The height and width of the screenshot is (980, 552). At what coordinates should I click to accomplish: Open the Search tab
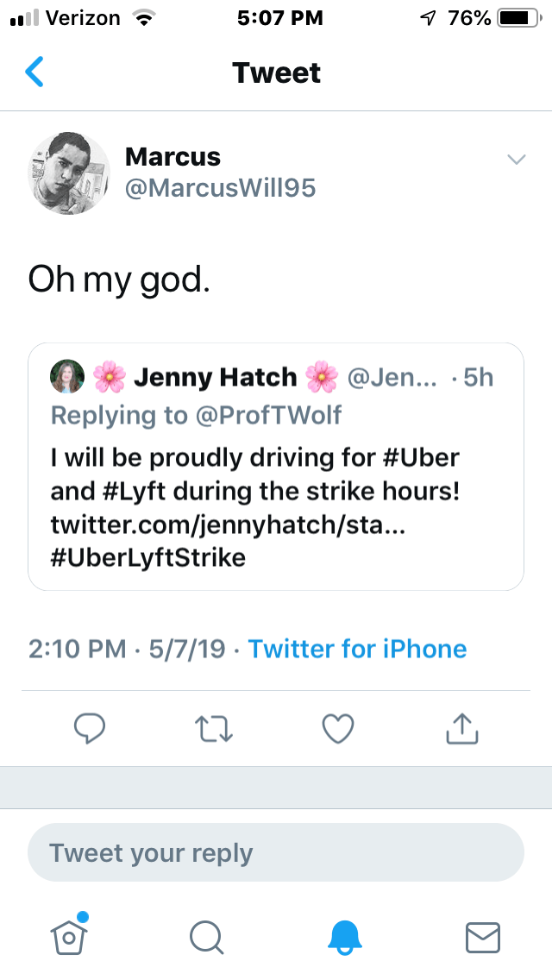pos(206,936)
